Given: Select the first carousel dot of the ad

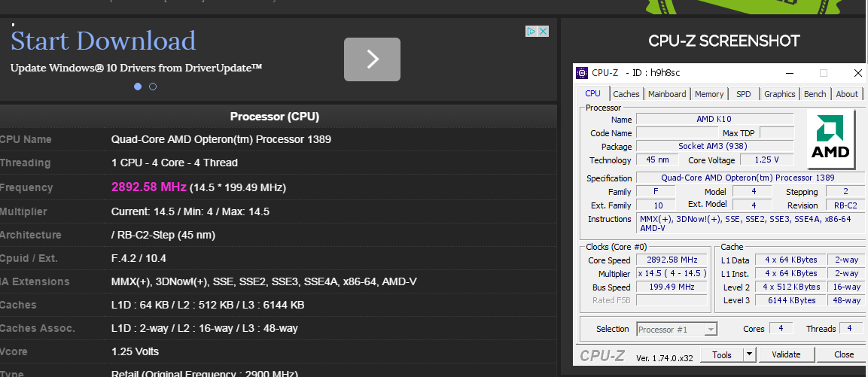Looking at the screenshot, I should (x=138, y=87).
